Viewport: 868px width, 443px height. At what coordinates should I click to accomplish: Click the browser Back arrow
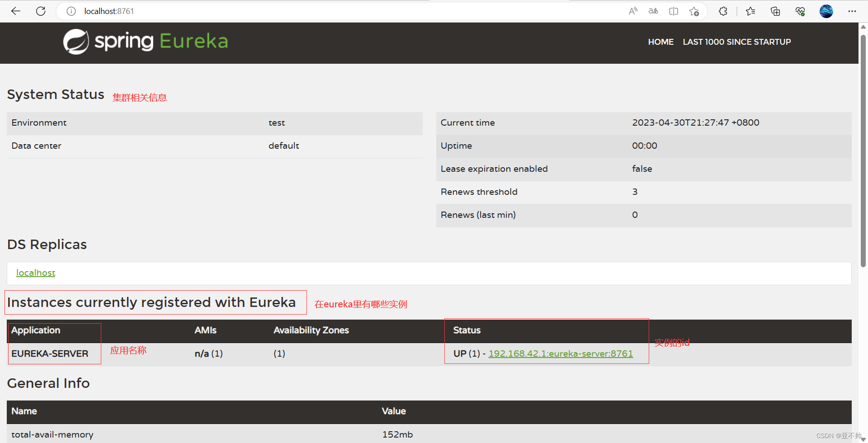pyautogui.click(x=16, y=11)
